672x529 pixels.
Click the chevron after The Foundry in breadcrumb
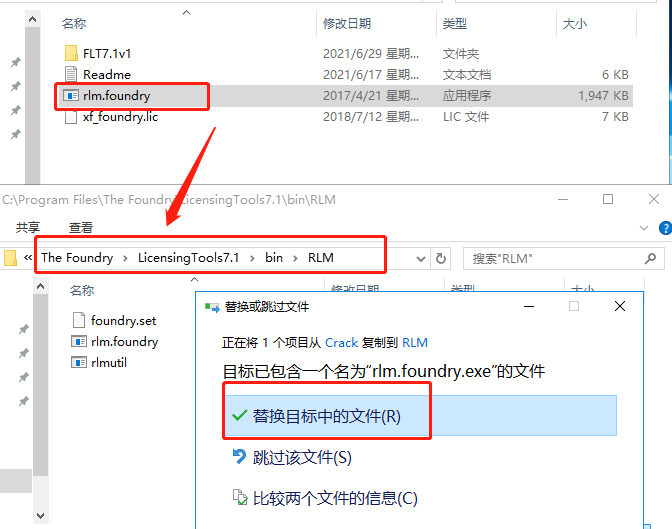pyautogui.click(x=125, y=258)
